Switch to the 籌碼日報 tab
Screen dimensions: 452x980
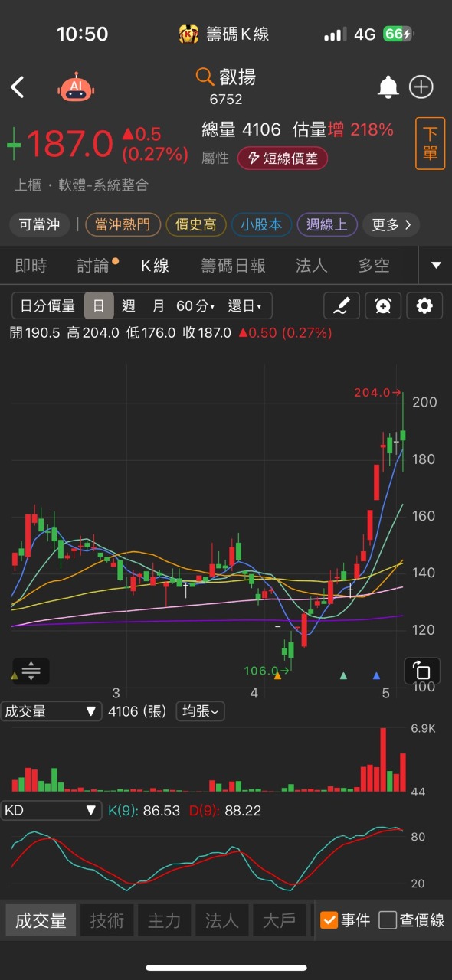[233, 266]
